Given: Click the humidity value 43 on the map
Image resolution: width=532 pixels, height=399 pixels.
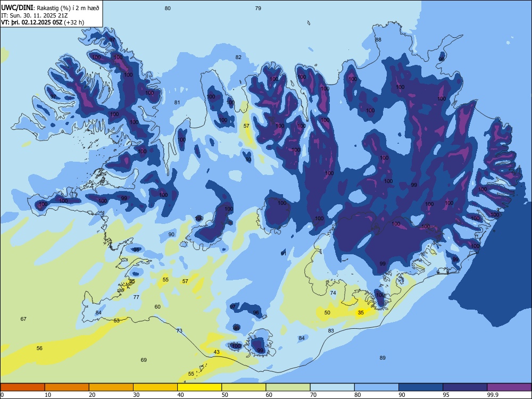Looking at the screenshot, I should 217,352.
